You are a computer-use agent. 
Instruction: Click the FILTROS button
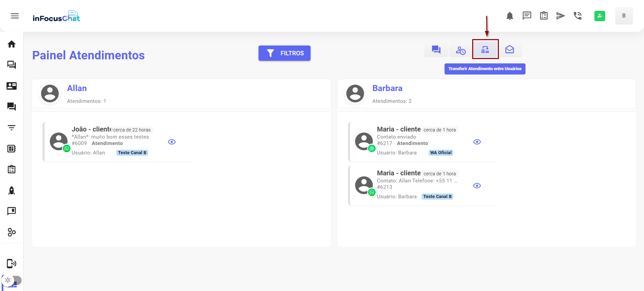click(284, 53)
